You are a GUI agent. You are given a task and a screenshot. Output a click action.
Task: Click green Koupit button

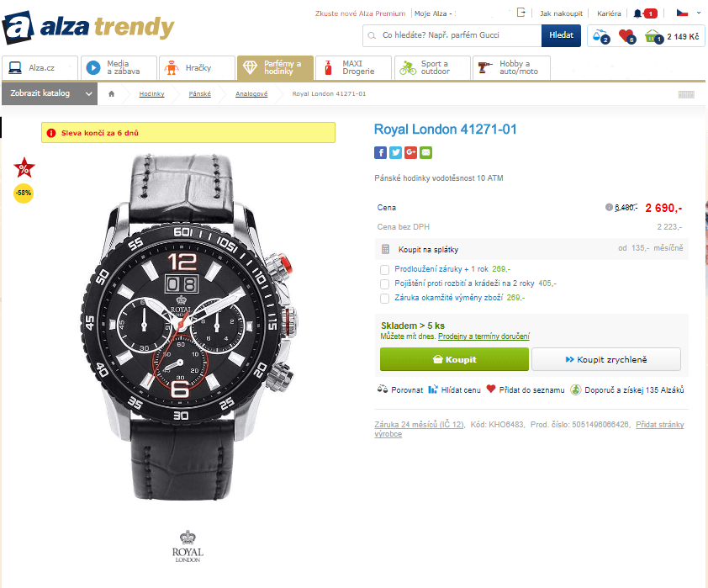click(x=454, y=359)
